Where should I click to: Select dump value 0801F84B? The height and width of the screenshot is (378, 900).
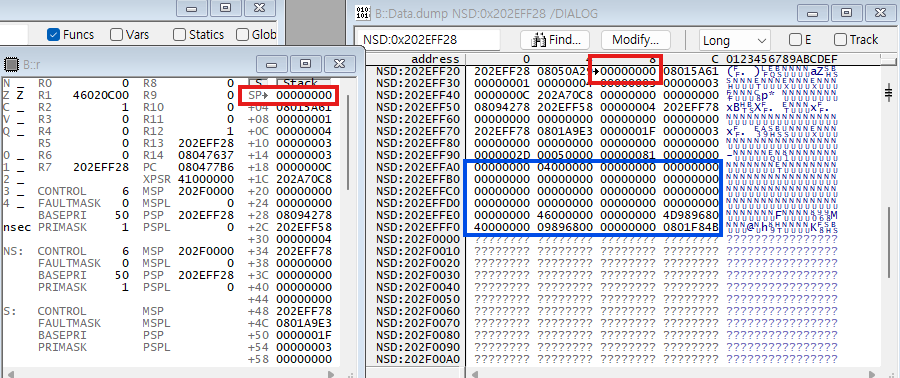pos(691,227)
